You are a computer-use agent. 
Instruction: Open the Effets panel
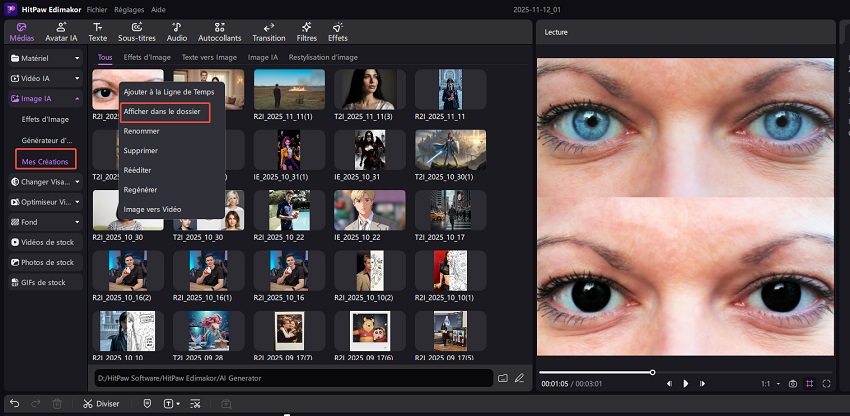point(338,33)
